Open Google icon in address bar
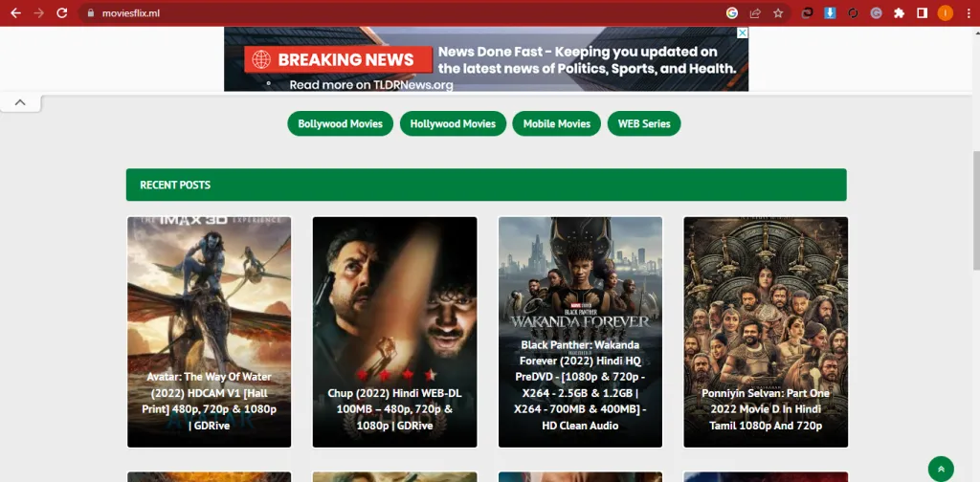The image size is (980, 482). tap(732, 13)
